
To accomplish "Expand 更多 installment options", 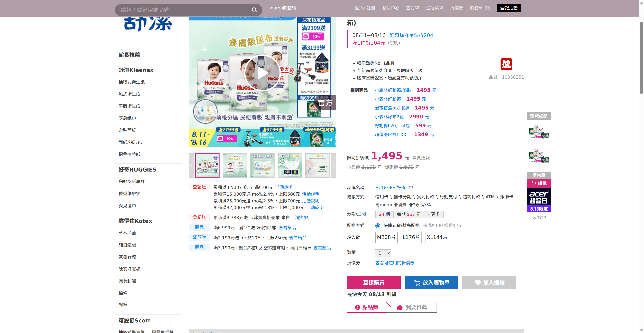I will tap(434, 214).
